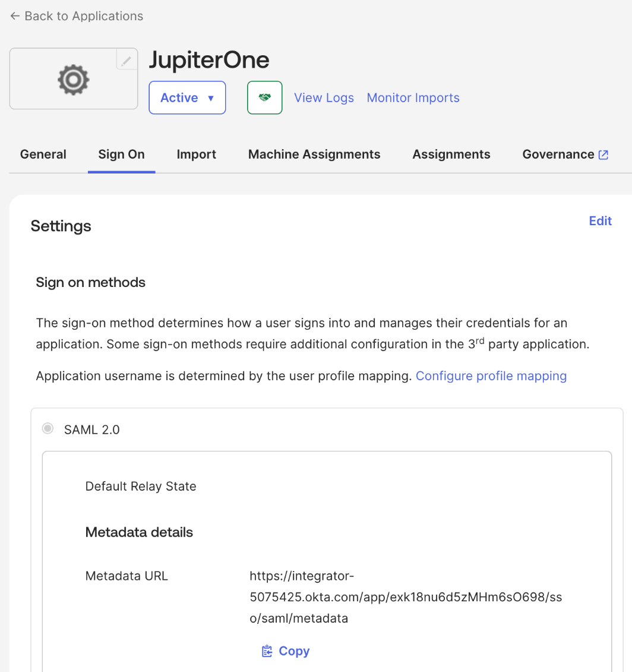Click the Metadata URL value text
The width and height of the screenshot is (632, 672).
406,597
